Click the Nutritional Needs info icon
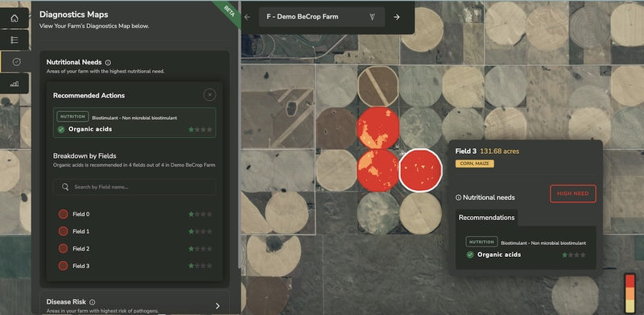644x315 pixels. (x=108, y=63)
